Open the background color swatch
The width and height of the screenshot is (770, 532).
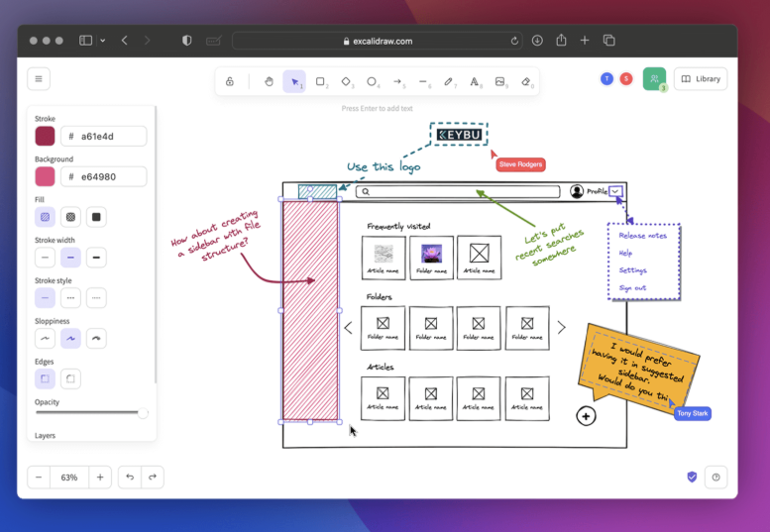pos(45,176)
